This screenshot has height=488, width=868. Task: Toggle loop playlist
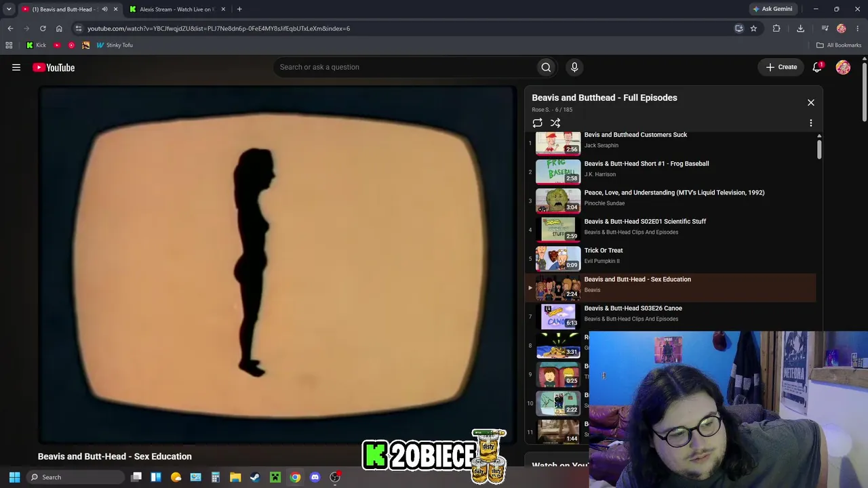(537, 123)
